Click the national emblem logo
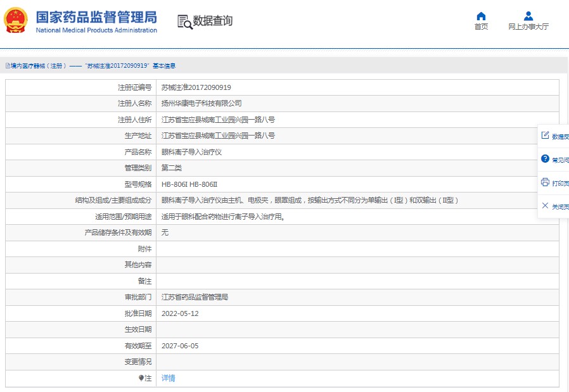This screenshot has width=569, height=392. (x=16, y=20)
